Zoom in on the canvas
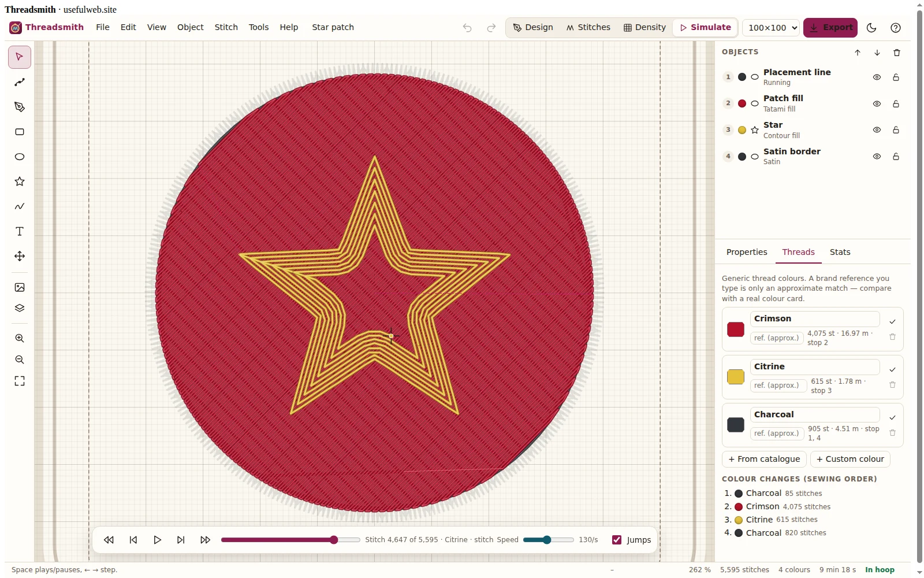This screenshot has width=924, height=578. click(20, 338)
